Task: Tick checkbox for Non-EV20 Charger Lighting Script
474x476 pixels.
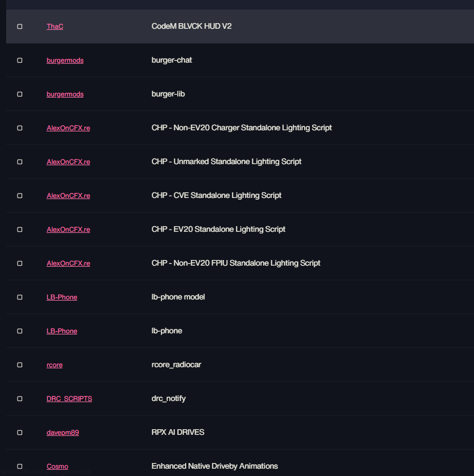Action: [x=20, y=128]
